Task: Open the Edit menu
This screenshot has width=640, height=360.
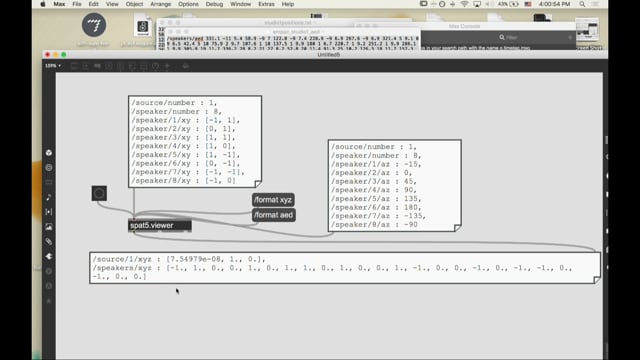Action: click(x=93, y=4)
